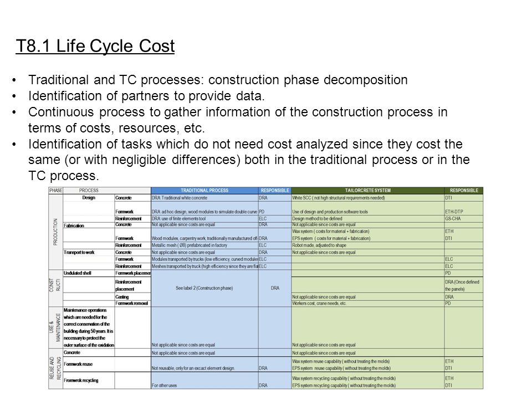The height and width of the screenshot is (399, 532).
Task: Click the "PHASE" table header
Action: [x=55, y=190]
